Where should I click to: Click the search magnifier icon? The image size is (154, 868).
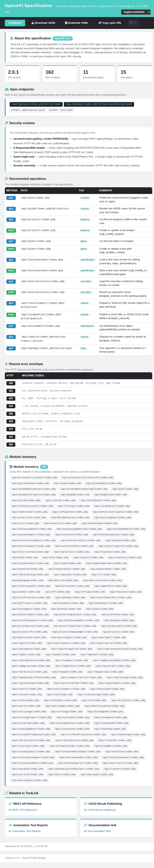coord(131,23)
